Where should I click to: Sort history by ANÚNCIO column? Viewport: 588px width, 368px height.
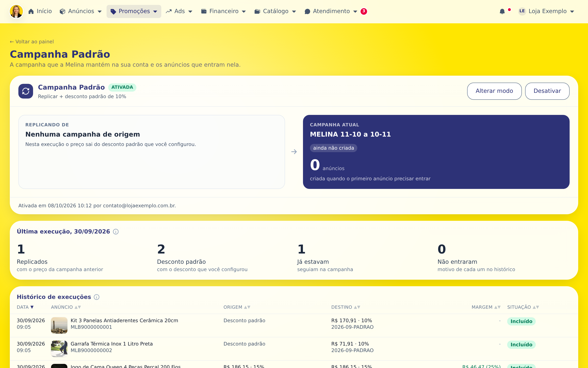66,307
